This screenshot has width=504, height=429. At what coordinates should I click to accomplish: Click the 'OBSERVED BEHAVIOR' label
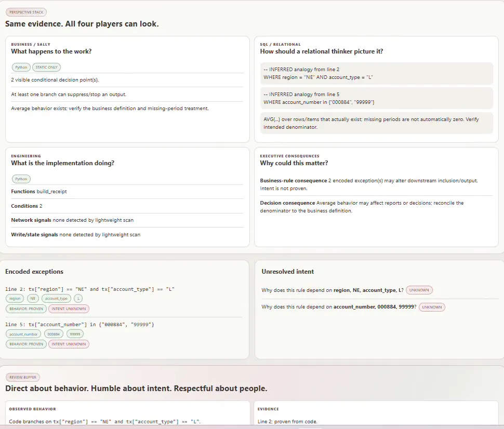pyautogui.click(x=32, y=409)
